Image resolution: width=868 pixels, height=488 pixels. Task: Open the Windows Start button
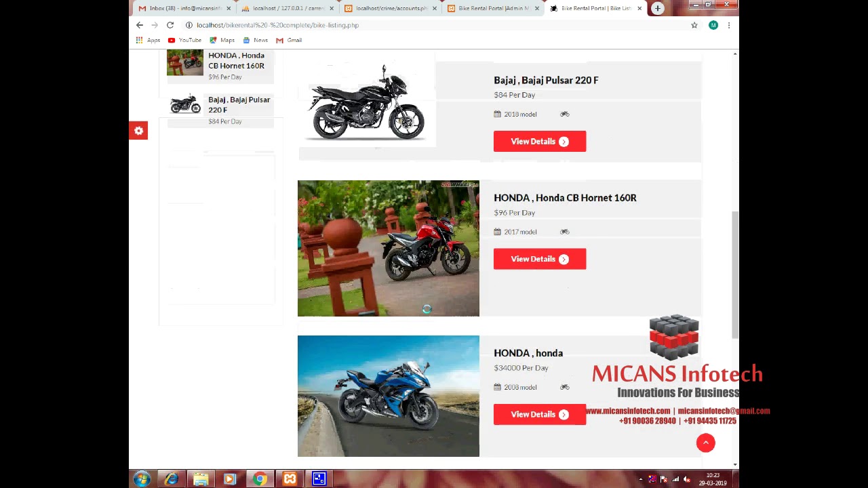coord(142,479)
